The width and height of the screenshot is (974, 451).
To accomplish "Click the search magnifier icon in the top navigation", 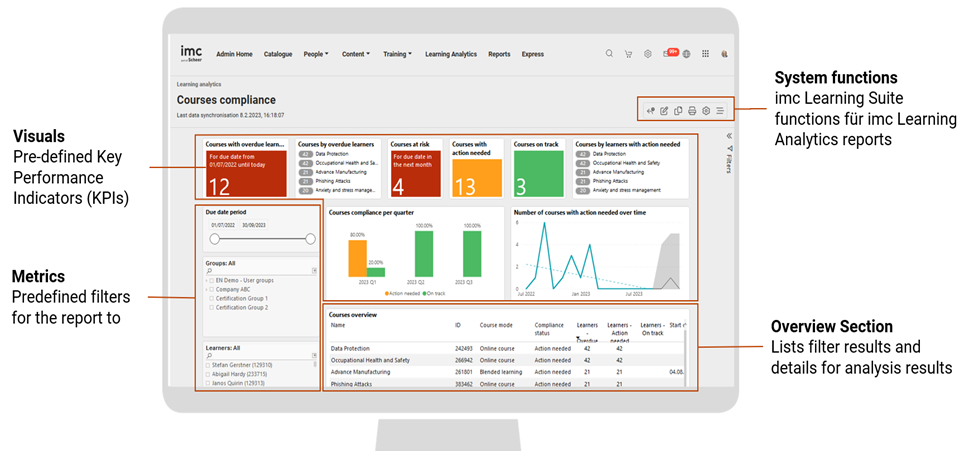I will pyautogui.click(x=609, y=54).
